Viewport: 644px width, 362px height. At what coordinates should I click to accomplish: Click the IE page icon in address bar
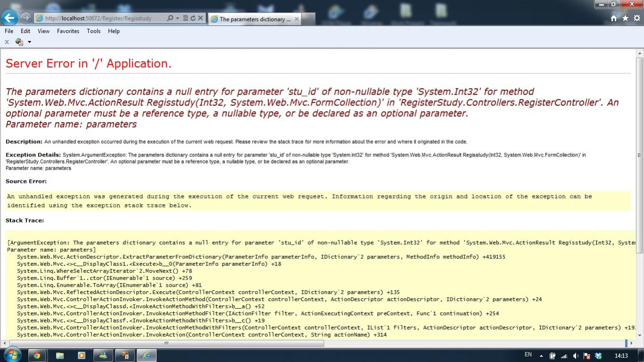40,18
